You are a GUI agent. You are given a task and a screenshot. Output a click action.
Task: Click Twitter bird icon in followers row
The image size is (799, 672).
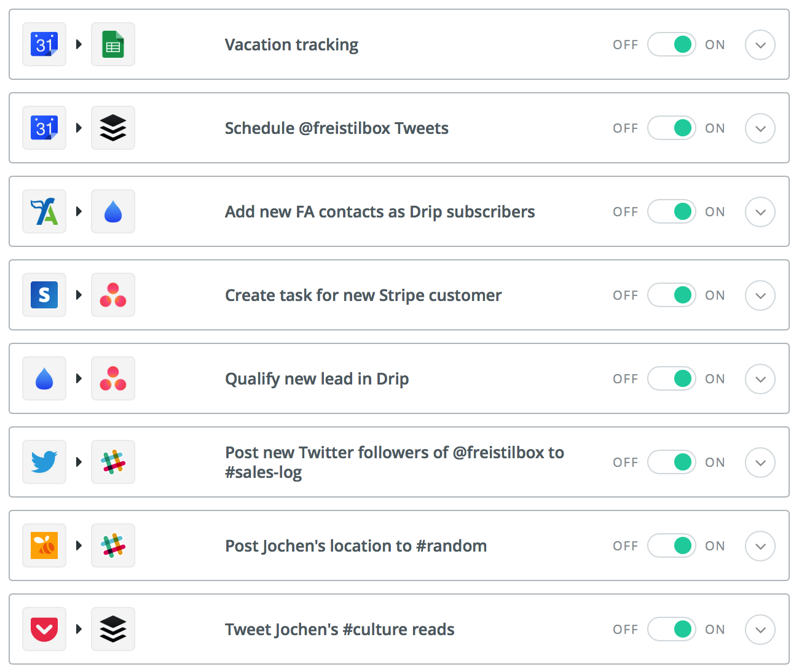pyautogui.click(x=44, y=462)
